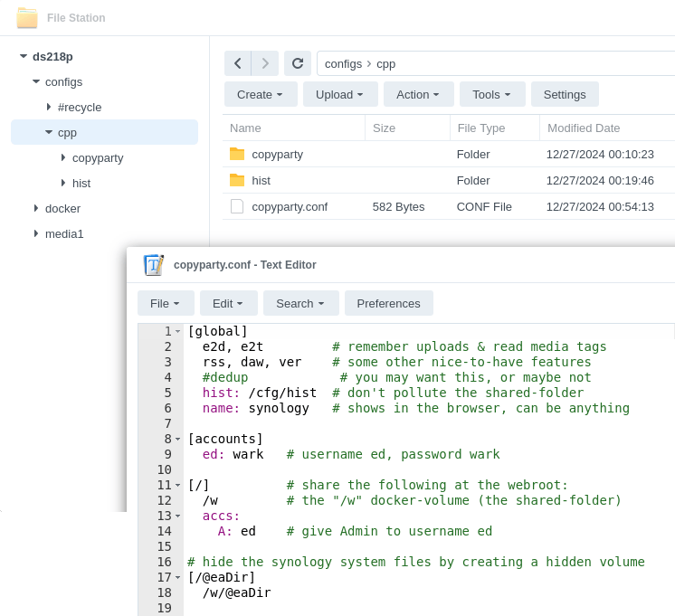Screen dimensions: 675x616
Task: Select the #recycle folder in tree
Action: [80, 107]
